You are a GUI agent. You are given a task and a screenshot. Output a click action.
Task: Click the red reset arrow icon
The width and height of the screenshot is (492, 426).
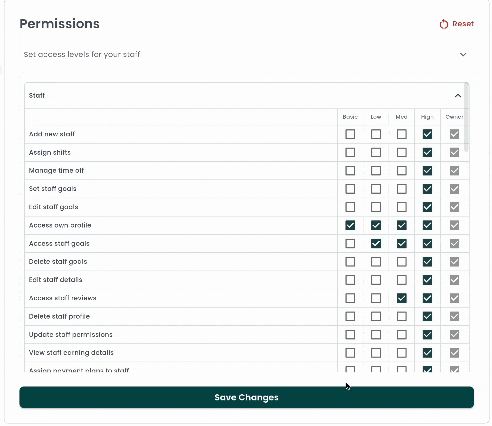[x=444, y=24]
